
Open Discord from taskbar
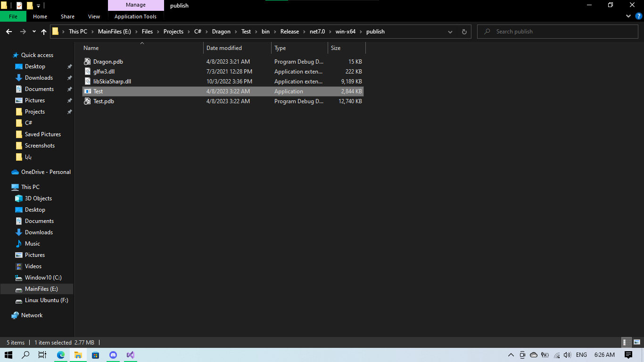pyautogui.click(x=113, y=355)
